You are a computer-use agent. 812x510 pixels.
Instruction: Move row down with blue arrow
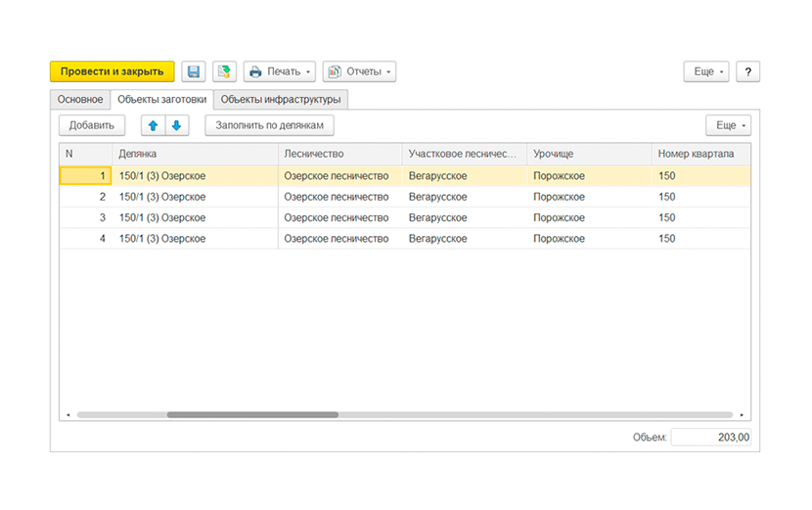(x=176, y=125)
